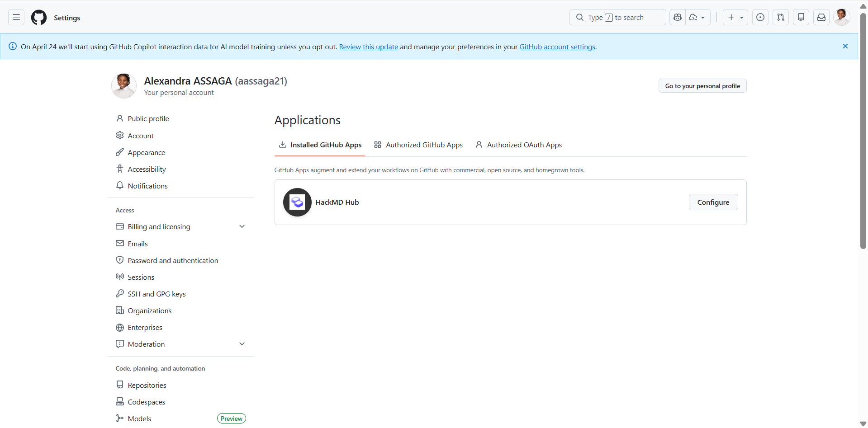Screen dimensions: 868x428
Task: Click the Account gear icon
Action: 120,135
